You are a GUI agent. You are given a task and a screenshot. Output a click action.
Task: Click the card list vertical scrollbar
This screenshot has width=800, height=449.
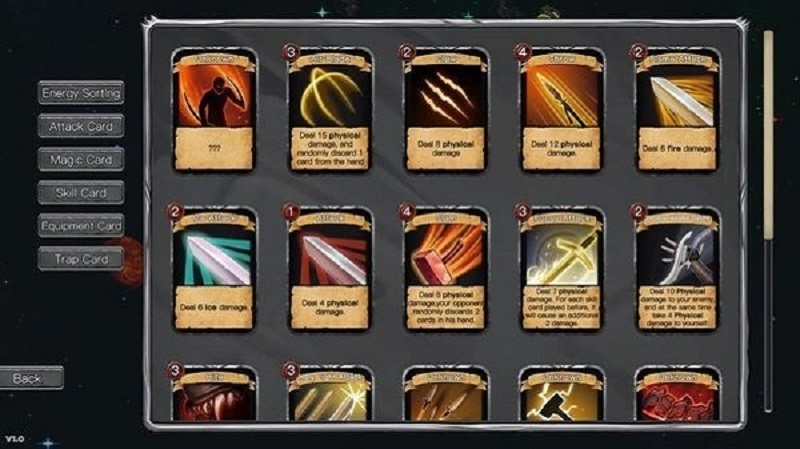(768, 220)
